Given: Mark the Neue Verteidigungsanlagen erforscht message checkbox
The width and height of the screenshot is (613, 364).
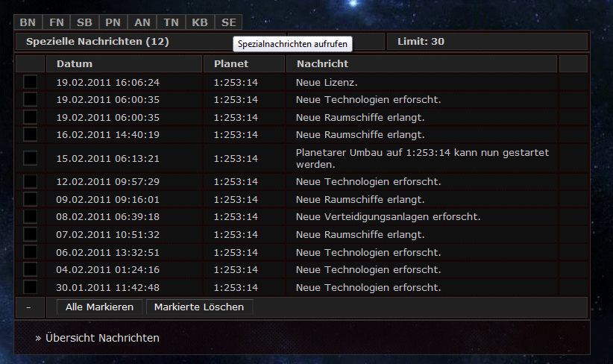Looking at the screenshot, I should coord(30,216).
